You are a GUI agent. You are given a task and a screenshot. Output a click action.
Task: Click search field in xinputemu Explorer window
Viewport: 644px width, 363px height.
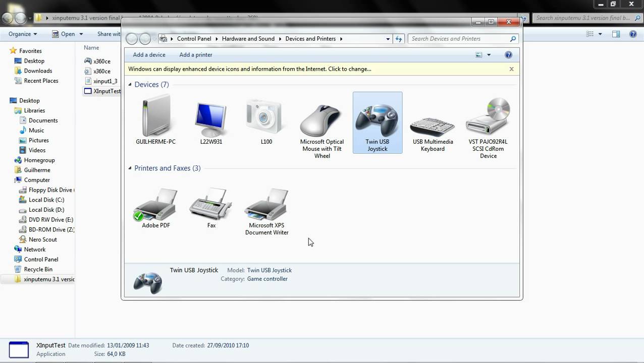[x=587, y=18]
